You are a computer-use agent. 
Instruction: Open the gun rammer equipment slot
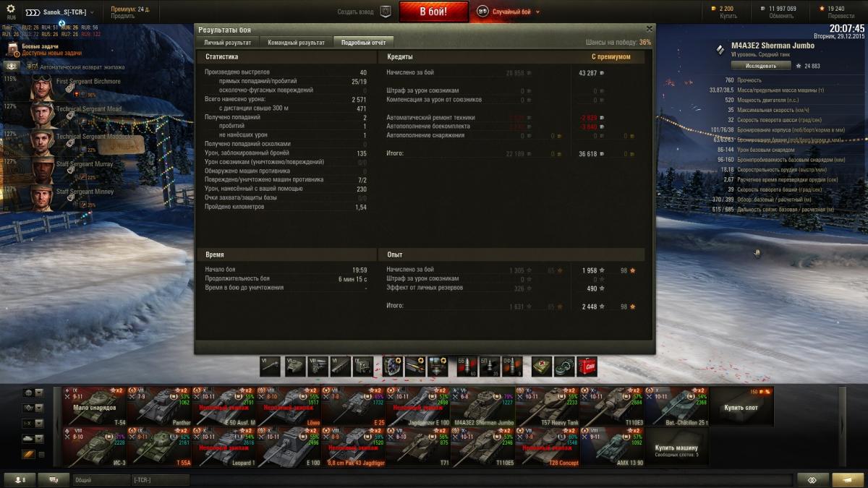[416, 367]
